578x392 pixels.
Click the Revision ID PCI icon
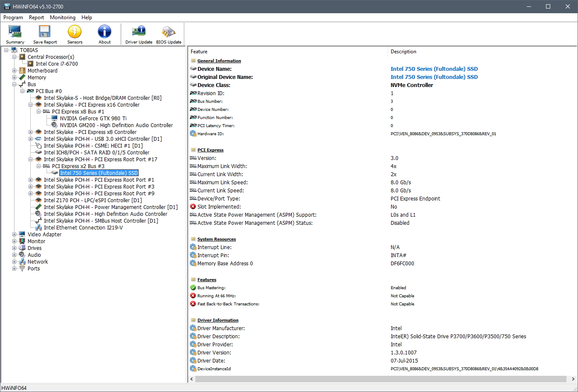(193, 93)
